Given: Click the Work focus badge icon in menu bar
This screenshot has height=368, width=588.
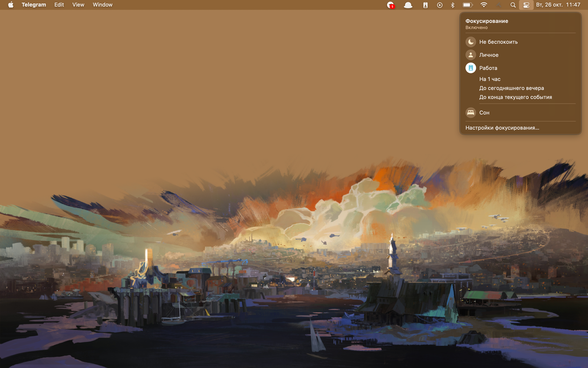Looking at the screenshot, I should (425, 5).
